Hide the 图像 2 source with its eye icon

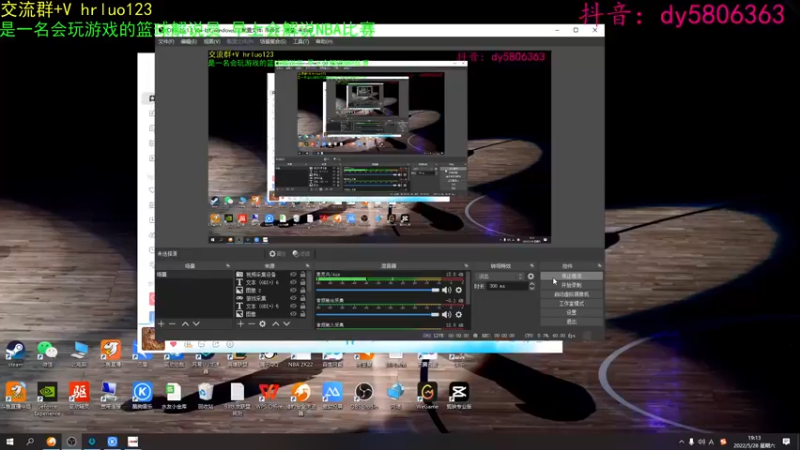coord(293,290)
